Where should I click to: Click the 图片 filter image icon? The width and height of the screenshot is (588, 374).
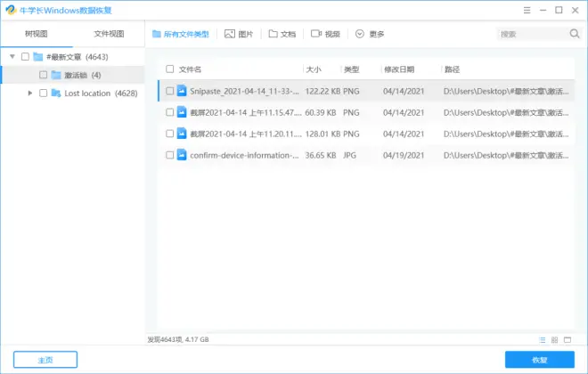click(x=230, y=34)
